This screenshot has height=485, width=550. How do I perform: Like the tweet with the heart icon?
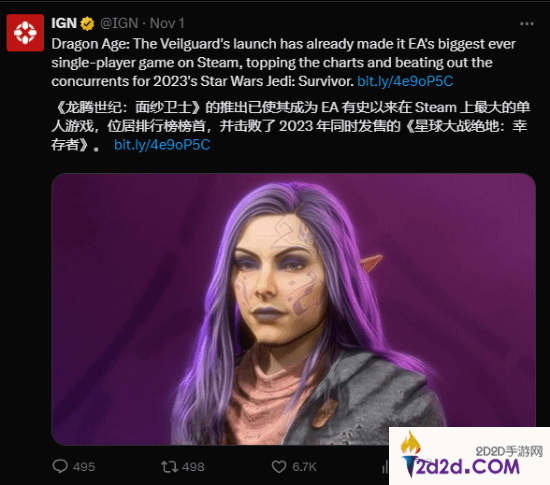[x=279, y=467]
